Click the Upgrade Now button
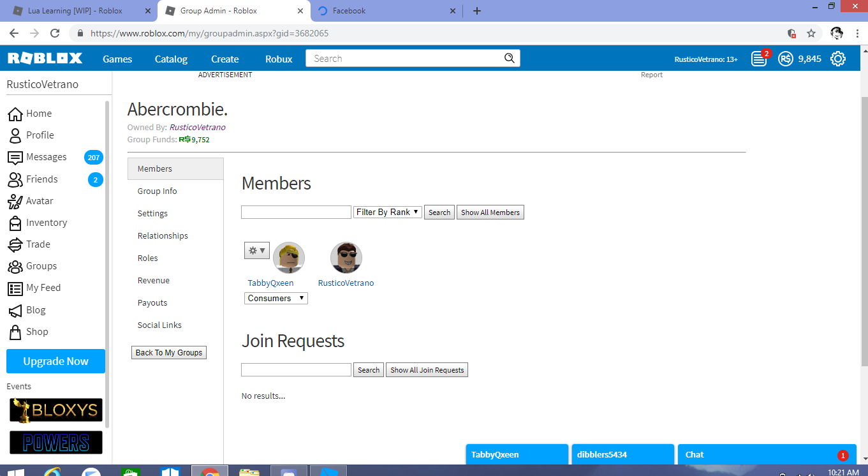The image size is (868, 476). tap(56, 361)
